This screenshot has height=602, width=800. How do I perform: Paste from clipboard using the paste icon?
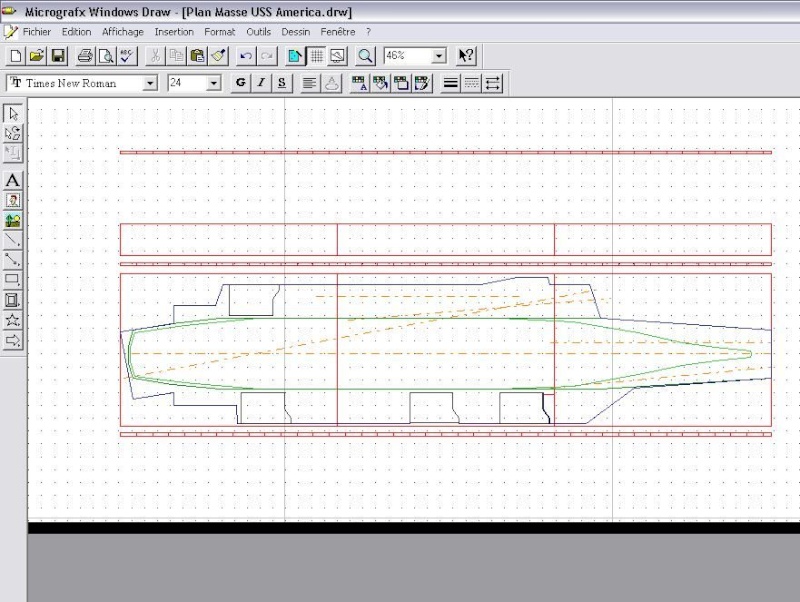coord(197,56)
